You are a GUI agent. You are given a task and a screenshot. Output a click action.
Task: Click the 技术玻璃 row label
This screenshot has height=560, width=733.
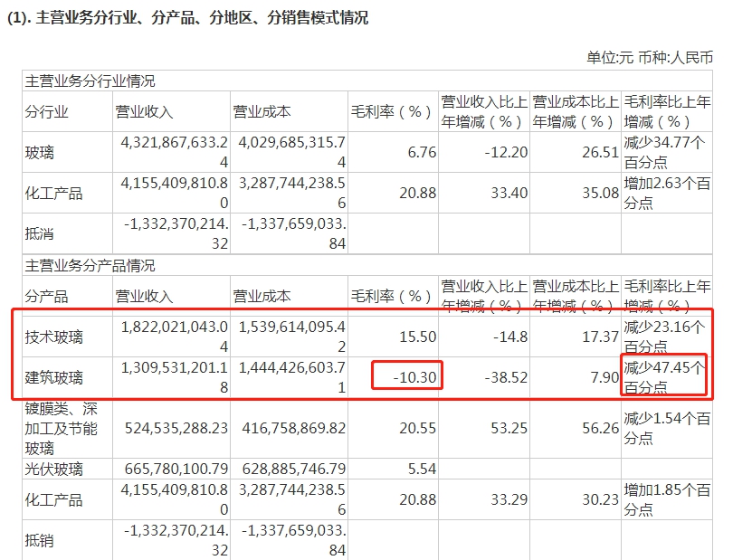[x=54, y=337]
